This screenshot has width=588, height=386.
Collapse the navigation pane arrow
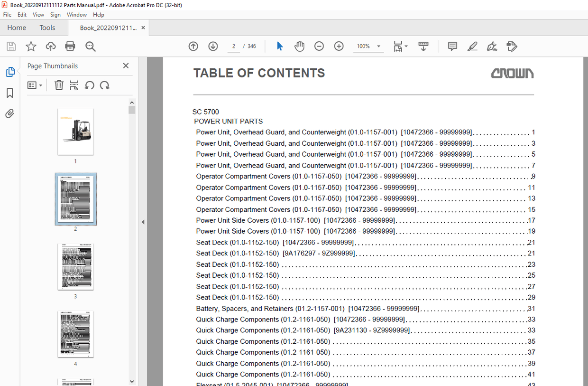(x=143, y=222)
